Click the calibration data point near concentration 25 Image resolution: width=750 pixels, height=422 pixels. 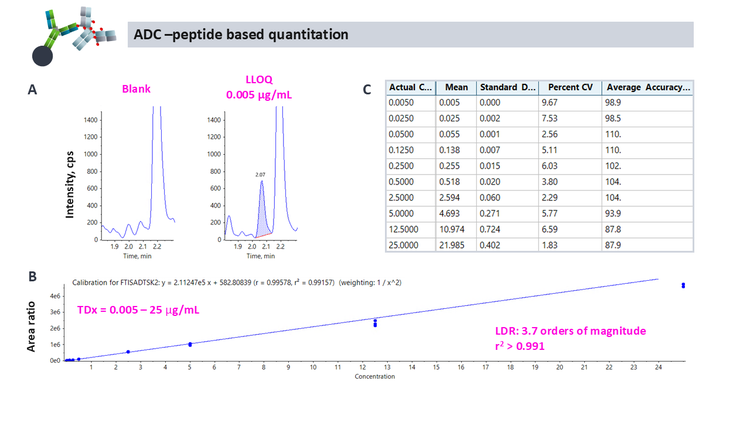pos(683,285)
